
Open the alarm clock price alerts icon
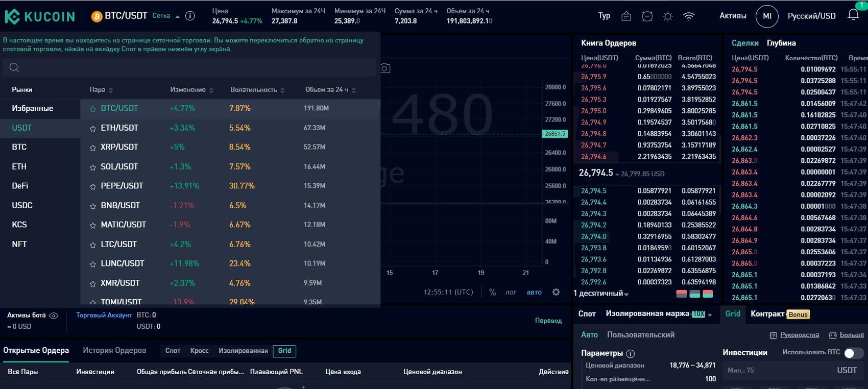coord(647,16)
